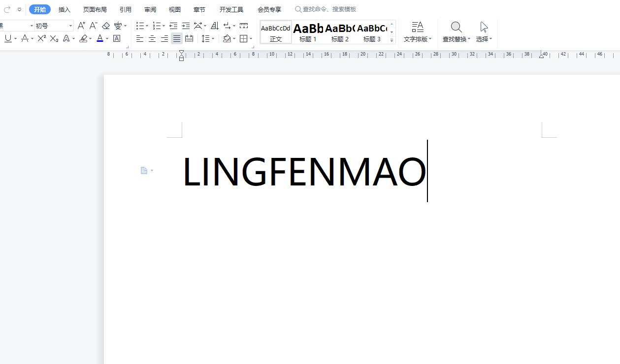Center align the paragraph
The height and width of the screenshot is (364, 620).
(x=152, y=38)
